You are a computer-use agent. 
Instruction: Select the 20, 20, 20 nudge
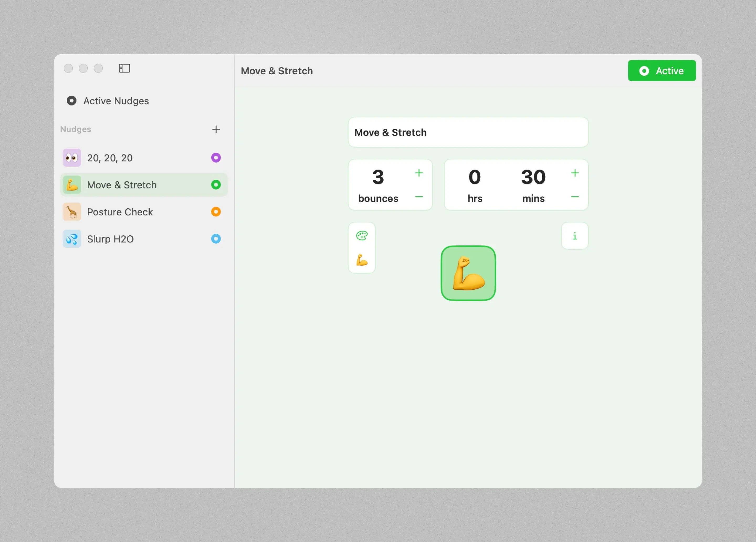pos(144,158)
